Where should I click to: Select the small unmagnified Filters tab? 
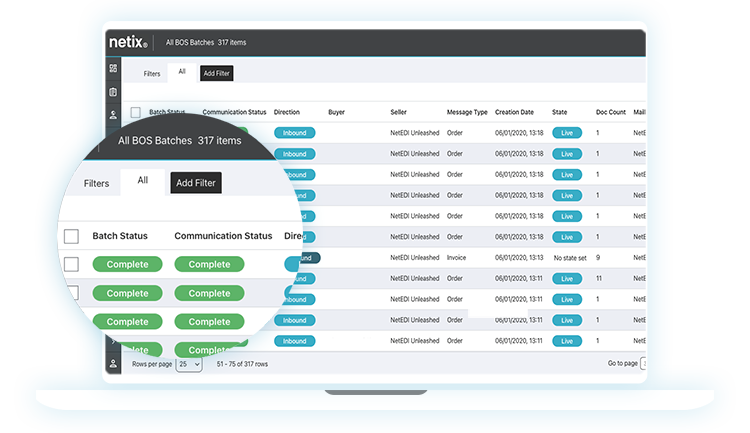[152, 74]
